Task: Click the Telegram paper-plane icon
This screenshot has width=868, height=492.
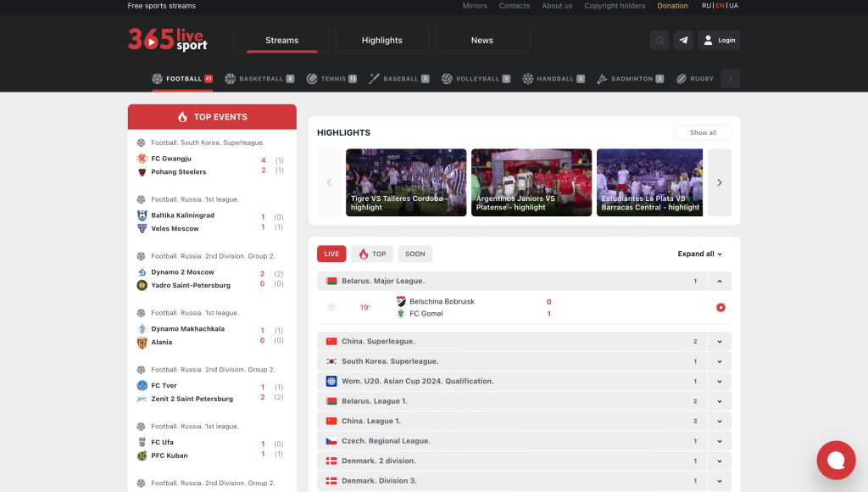Action: click(683, 40)
